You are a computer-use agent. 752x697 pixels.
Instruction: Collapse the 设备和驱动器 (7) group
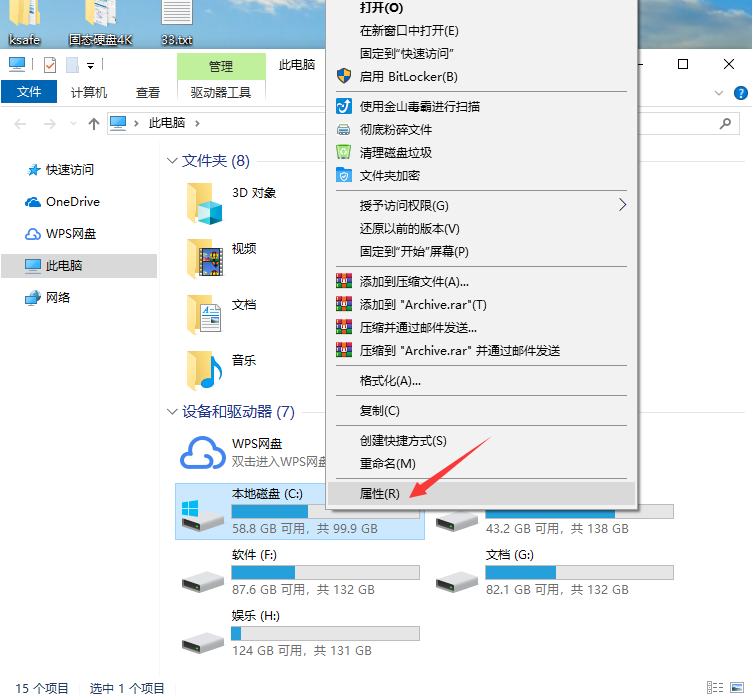pos(171,412)
